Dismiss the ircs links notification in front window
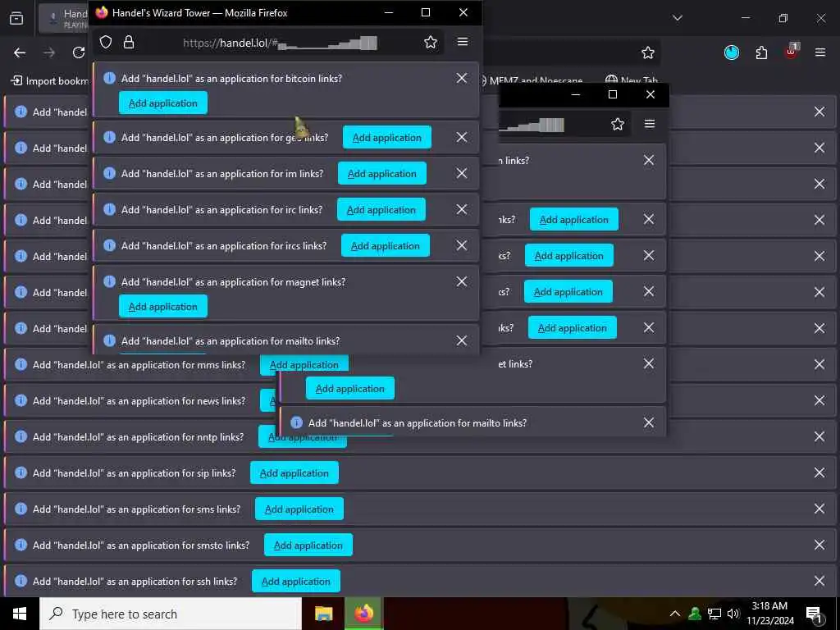 [462, 245]
